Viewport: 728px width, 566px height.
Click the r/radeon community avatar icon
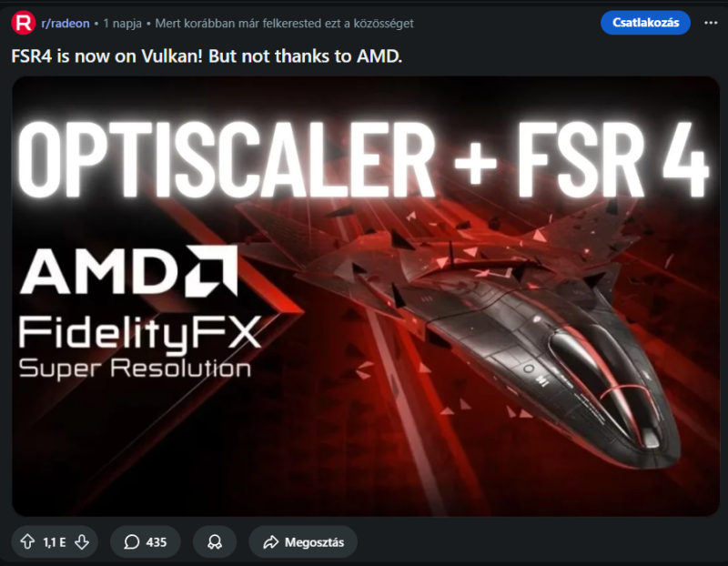[x=23, y=23]
